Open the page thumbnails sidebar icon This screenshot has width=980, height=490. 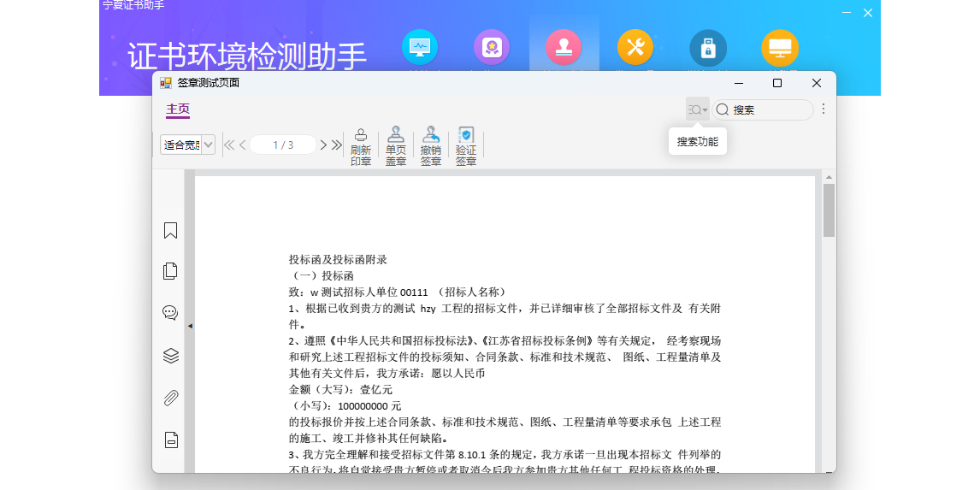pyautogui.click(x=170, y=271)
